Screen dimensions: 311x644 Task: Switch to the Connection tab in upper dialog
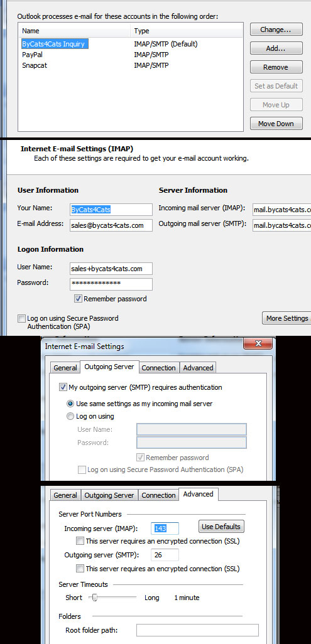click(x=158, y=368)
